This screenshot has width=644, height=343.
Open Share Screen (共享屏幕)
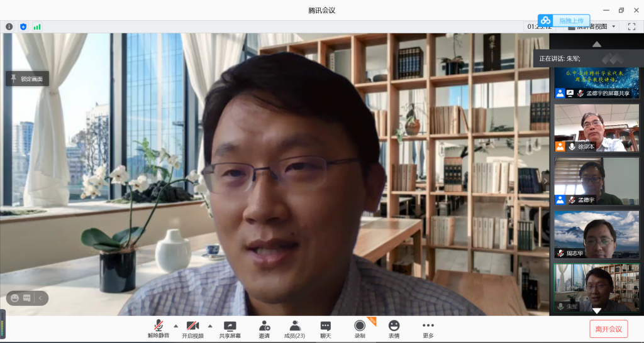[x=230, y=329]
